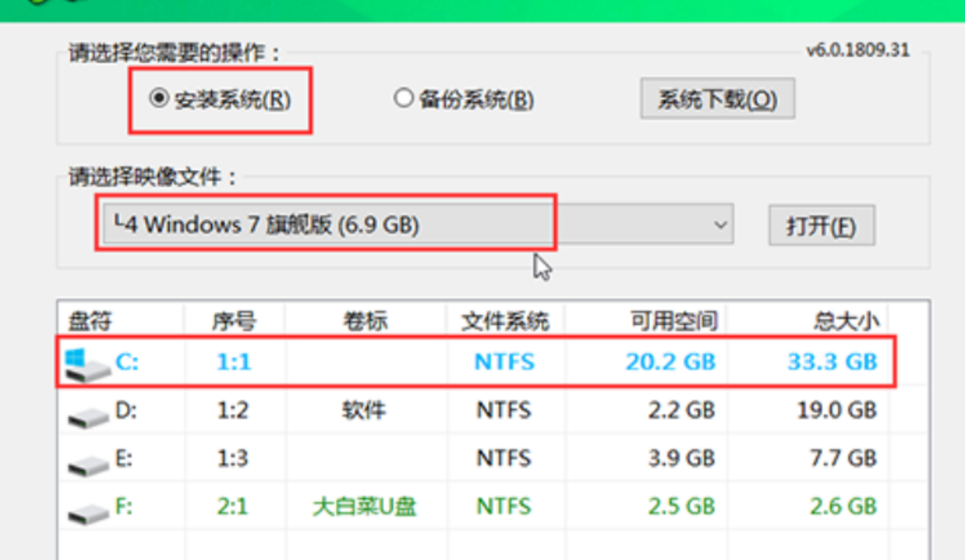Click the 20.2 GB free space cell
965x560 pixels.
coord(671,362)
